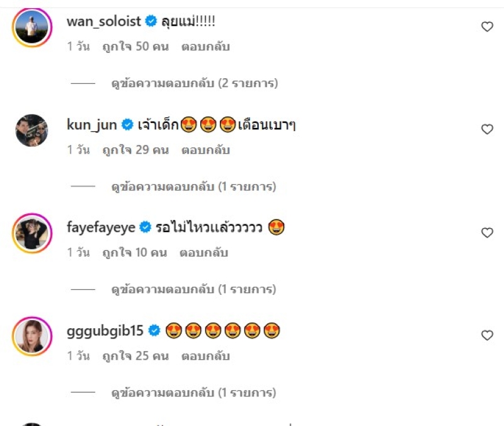The image size is (504, 426).
Task: Reply to wan_soloist's comment
Action: point(205,47)
